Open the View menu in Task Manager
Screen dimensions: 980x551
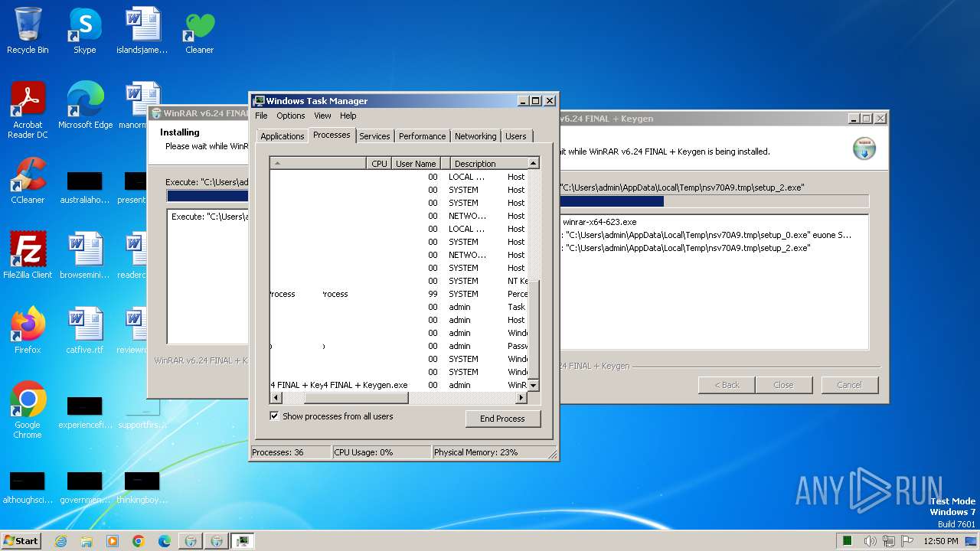(x=322, y=116)
